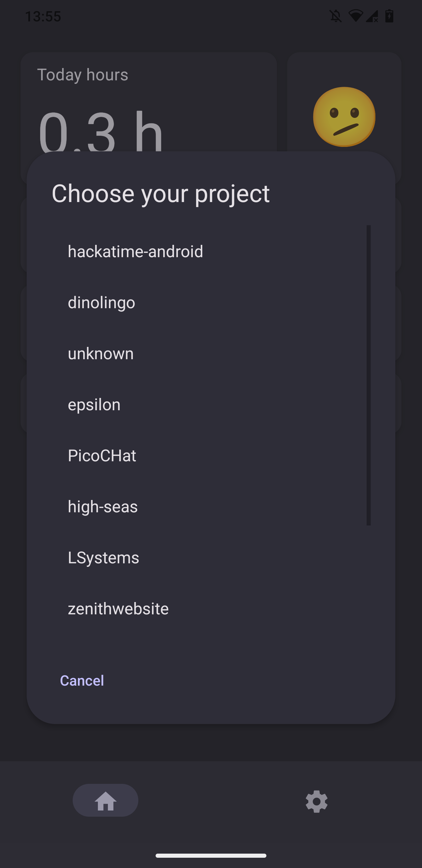Select the epsilon project
The image size is (422, 868).
(x=94, y=404)
